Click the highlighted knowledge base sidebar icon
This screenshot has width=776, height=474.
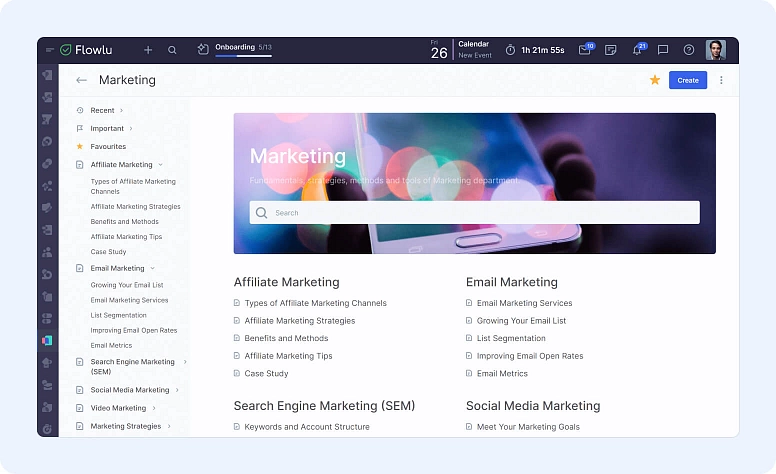pyautogui.click(x=48, y=340)
